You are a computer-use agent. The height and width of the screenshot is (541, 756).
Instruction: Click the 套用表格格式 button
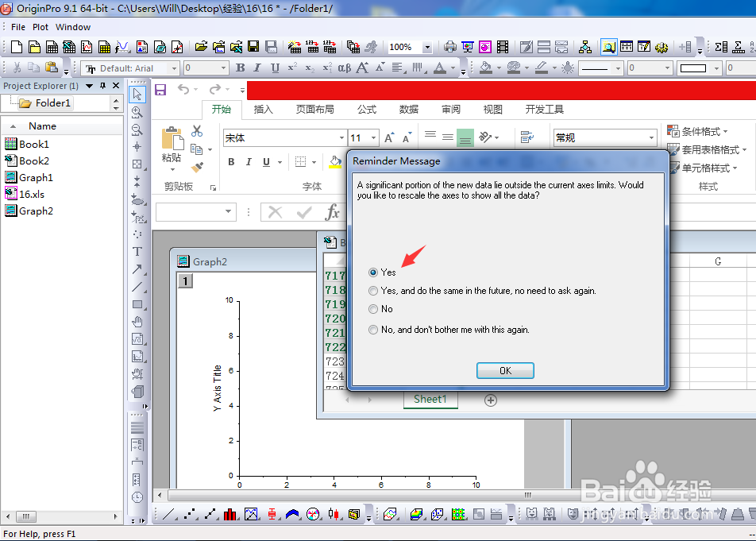[707, 149]
